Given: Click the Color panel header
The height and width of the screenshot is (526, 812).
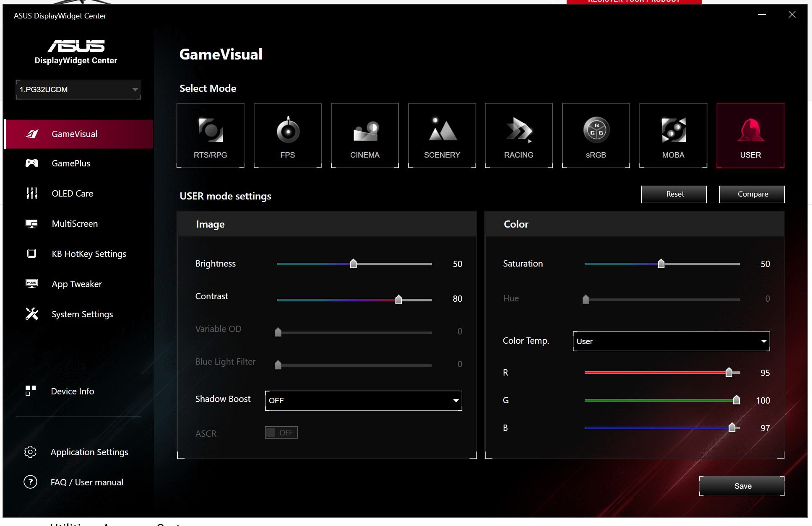Looking at the screenshot, I should 635,224.
